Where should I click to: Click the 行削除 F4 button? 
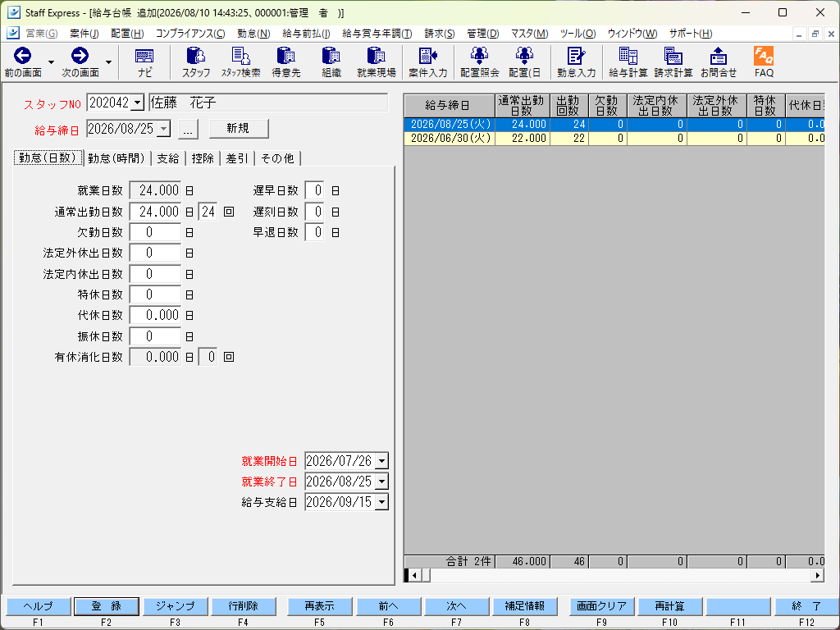(243, 606)
